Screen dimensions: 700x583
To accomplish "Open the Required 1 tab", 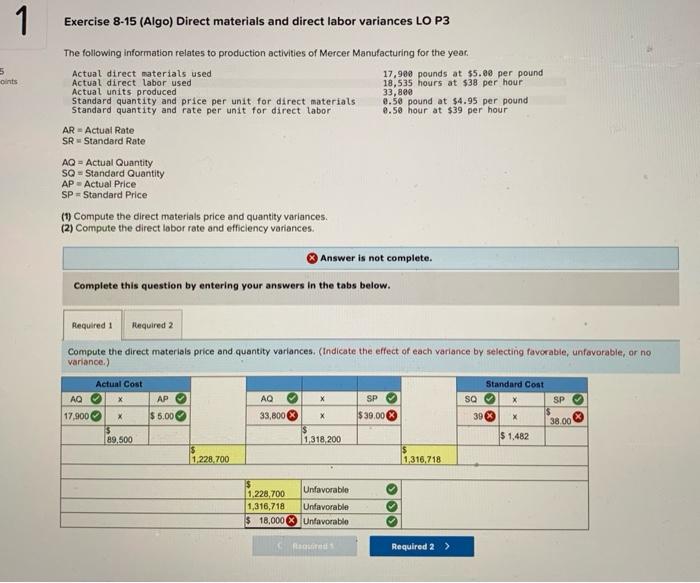I will pos(92,325).
